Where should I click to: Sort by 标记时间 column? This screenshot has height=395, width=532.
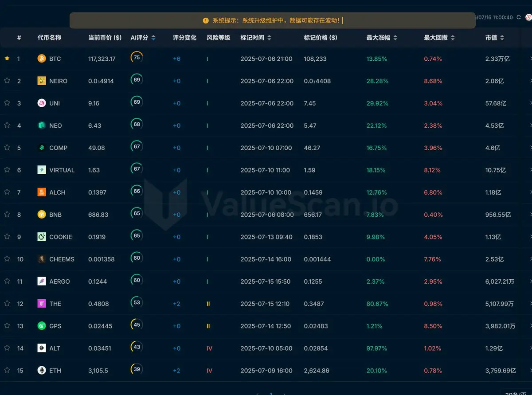269,38
